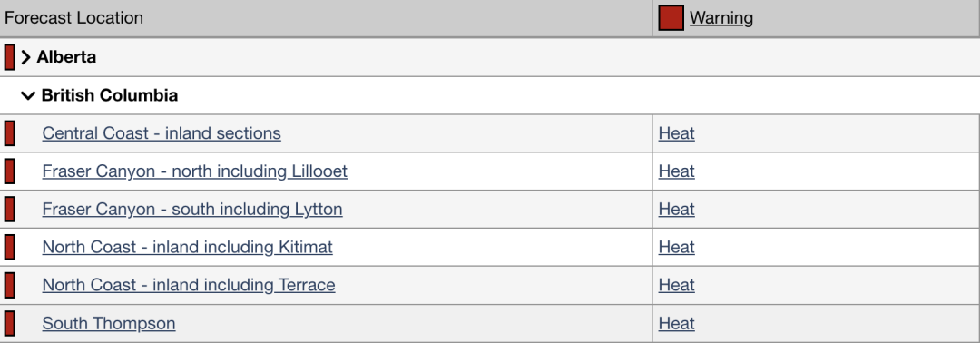View Heat warning for South Thompson

676,324
